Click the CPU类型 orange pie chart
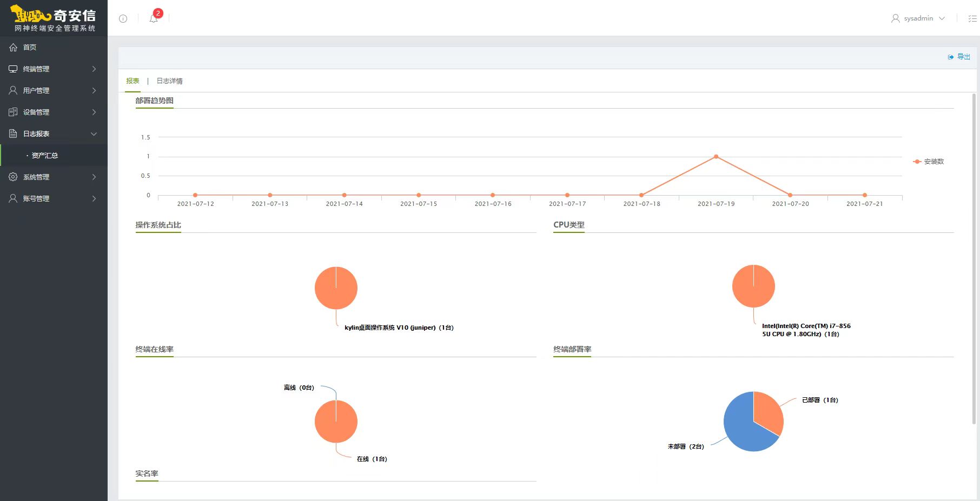The image size is (980, 501). 753,286
